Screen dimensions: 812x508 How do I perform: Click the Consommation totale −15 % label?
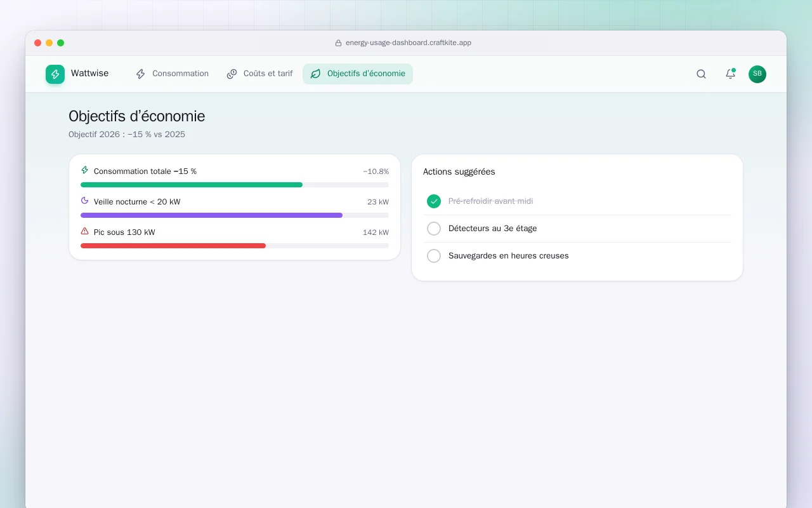pos(145,171)
